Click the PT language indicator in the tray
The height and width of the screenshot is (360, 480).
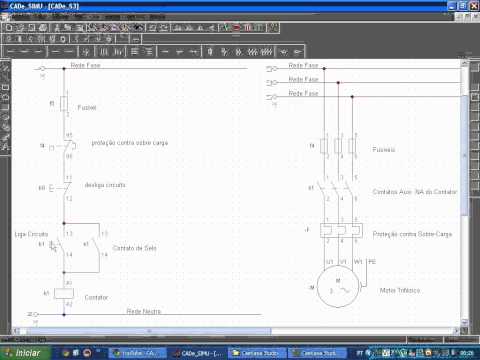pos(360,353)
